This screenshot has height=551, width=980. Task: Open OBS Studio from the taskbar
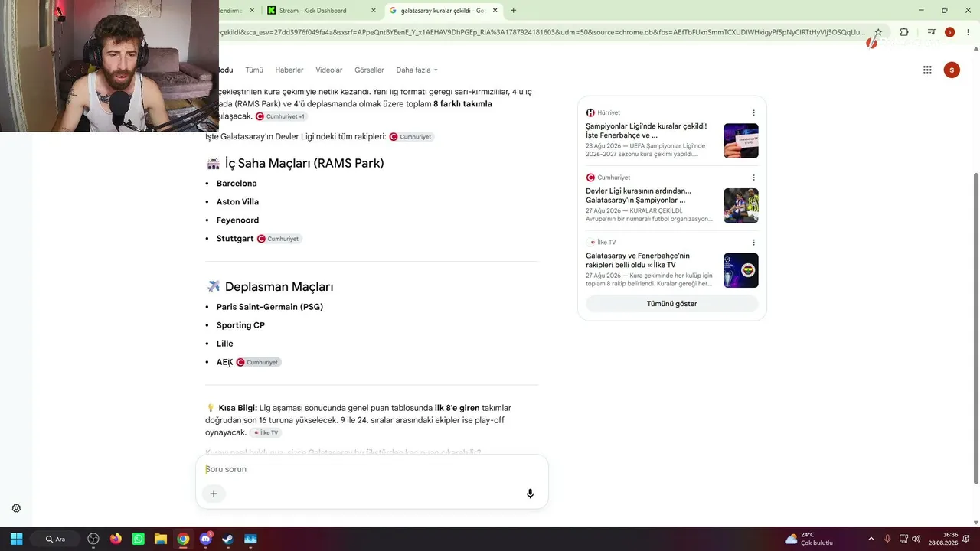pos(93,539)
